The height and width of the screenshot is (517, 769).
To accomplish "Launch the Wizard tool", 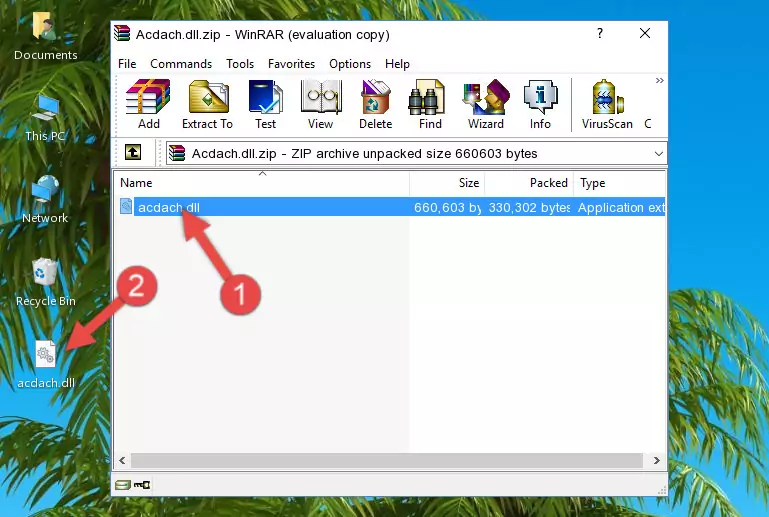I will click(x=486, y=104).
